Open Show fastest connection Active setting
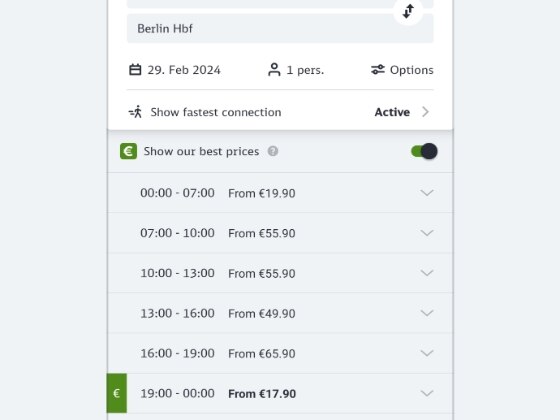560x420 pixels. 280,112
